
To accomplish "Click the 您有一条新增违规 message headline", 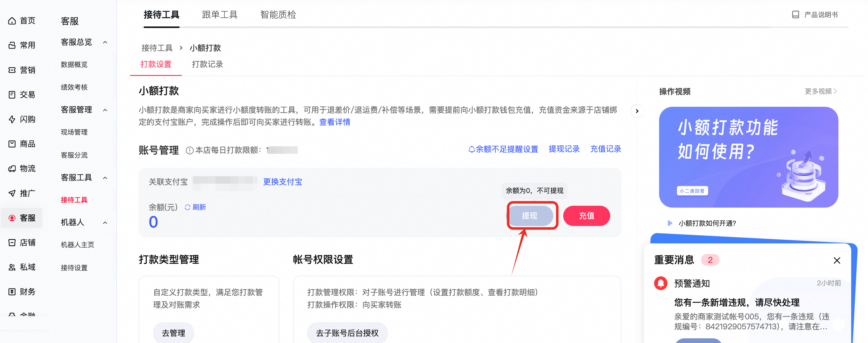I will [737, 303].
